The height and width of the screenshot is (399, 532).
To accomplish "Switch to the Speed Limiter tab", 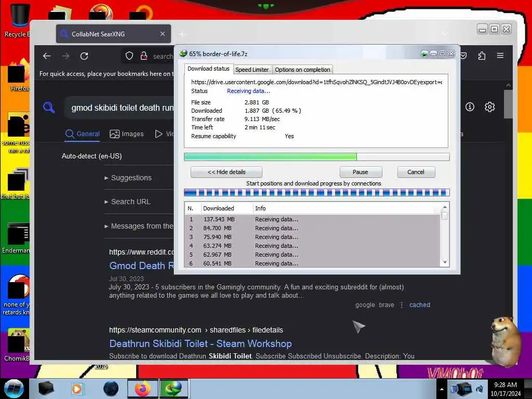I will tap(252, 70).
